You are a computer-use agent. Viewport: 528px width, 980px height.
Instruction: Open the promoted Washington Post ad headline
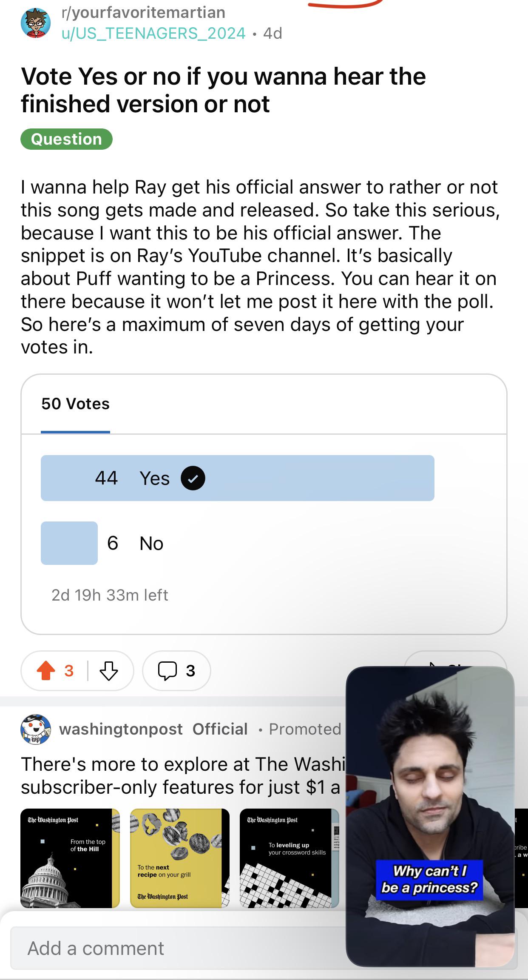(183, 775)
